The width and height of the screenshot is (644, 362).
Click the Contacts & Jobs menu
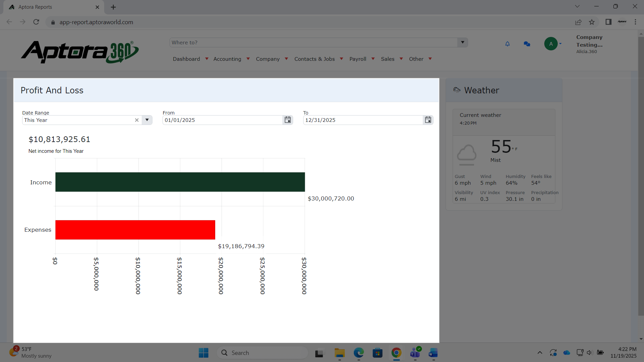tap(314, 59)
